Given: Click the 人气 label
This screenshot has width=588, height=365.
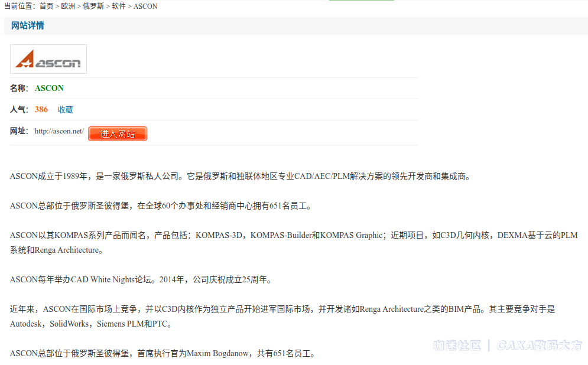Looking at the screenshot, I should pyautogui.click(x=19, y=109).
